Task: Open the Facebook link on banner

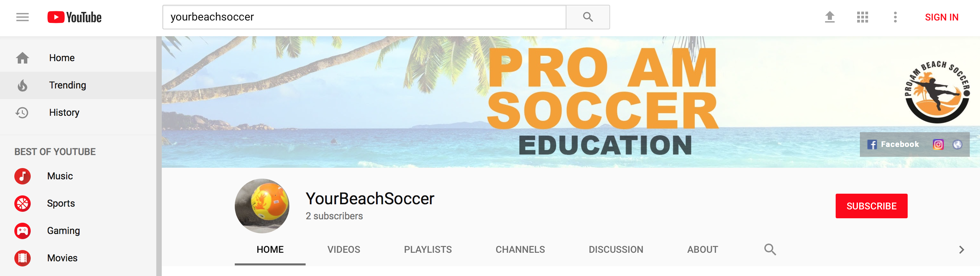Action: [893, 144]
